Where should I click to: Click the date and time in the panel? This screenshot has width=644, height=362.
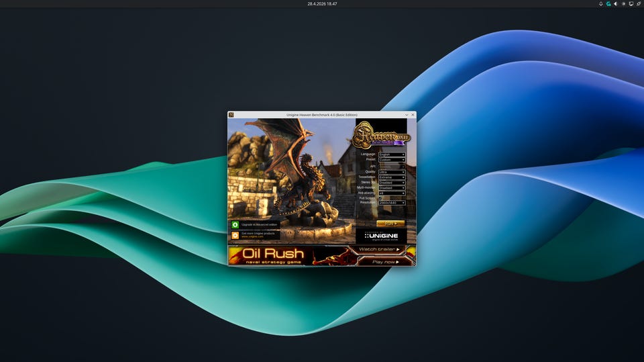tap(322, 4)
